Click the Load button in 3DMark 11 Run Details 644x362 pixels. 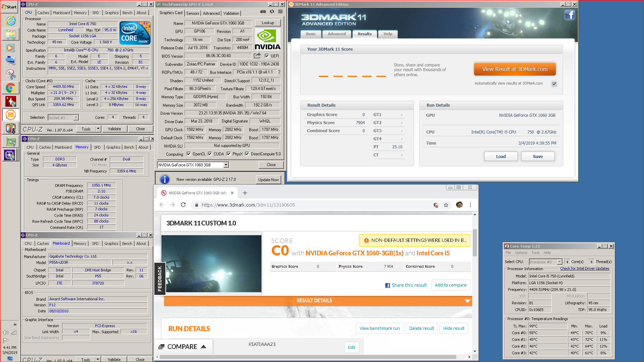pos(501,156)
